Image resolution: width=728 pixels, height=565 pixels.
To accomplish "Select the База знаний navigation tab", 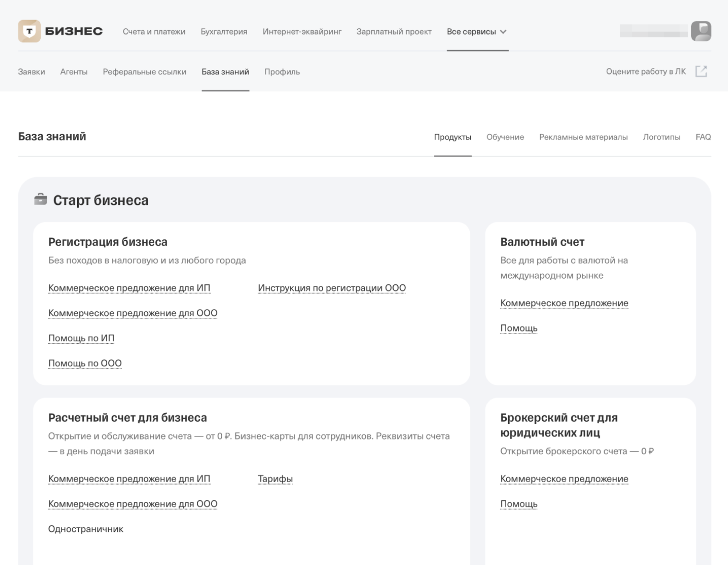I will coord(225,72).
